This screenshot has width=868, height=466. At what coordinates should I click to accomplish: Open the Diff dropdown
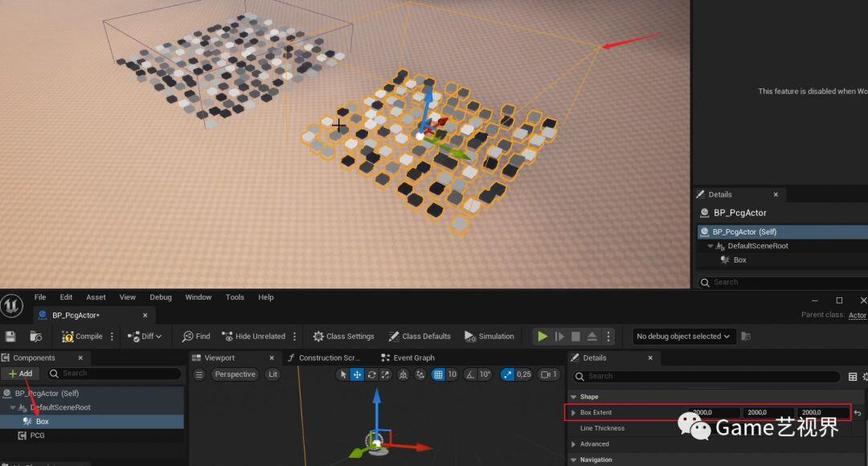[145, 336]
